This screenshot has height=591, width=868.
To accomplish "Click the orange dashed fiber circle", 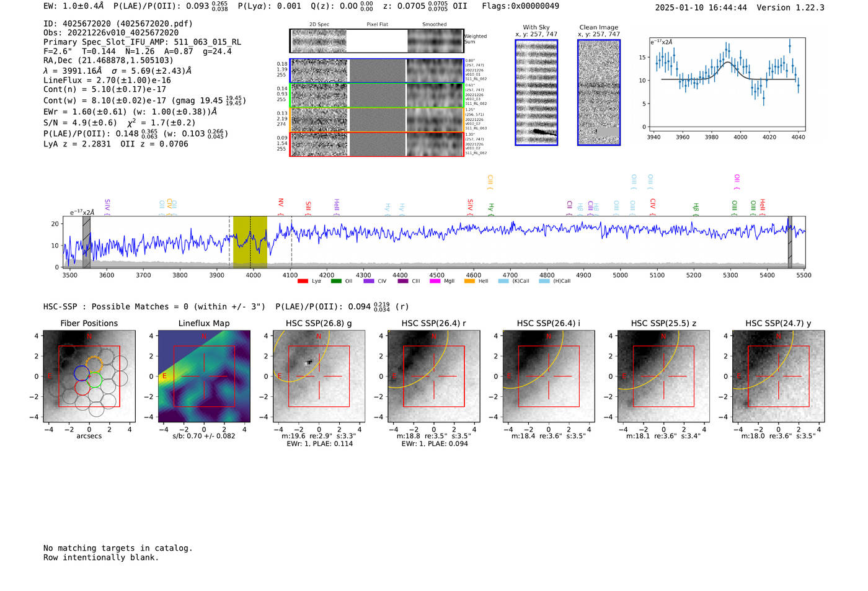I will (x=93, y=365).
